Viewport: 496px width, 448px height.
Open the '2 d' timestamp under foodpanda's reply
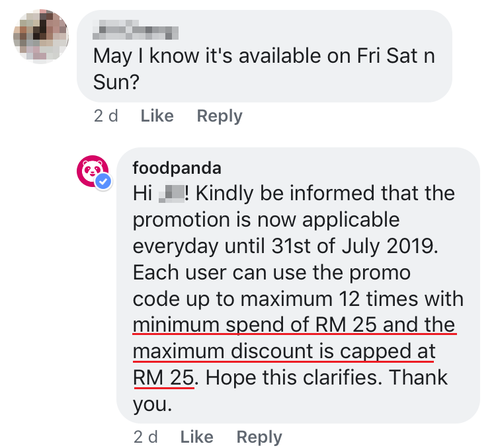click(145, 437)
